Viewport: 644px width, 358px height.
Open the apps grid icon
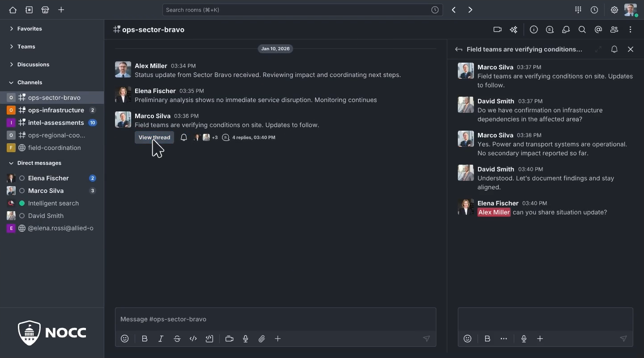578,10
